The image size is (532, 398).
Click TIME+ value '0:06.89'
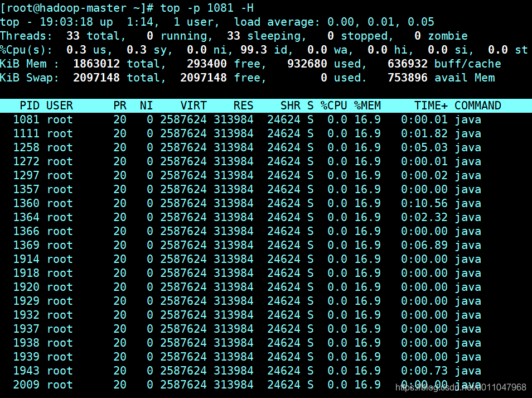click(424, 245)
